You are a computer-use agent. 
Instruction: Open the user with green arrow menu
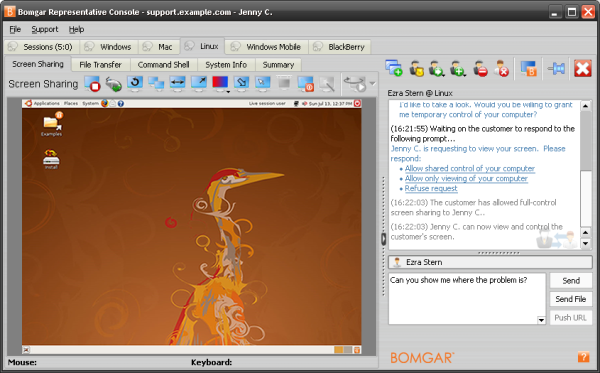click(436, 69)
